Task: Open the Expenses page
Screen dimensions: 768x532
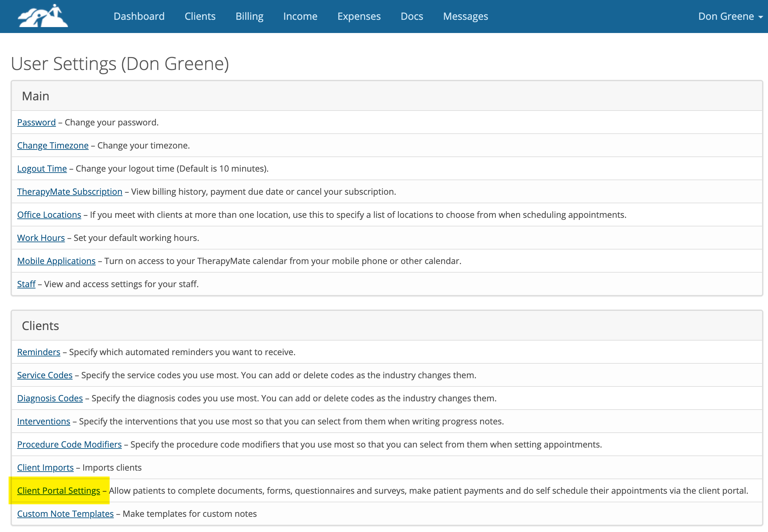Action: pyautogui.click(x=359, y=16)
